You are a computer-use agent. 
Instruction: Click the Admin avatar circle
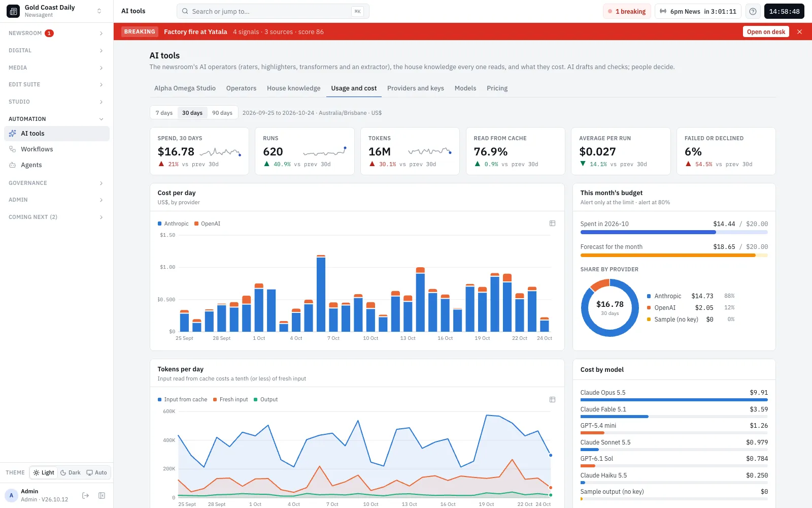11,495
